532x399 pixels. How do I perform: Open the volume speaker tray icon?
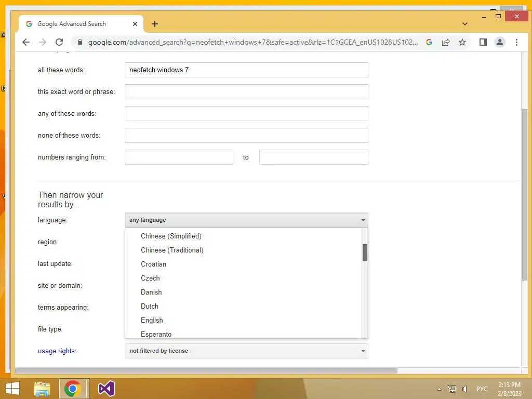(x=465, y=389)
